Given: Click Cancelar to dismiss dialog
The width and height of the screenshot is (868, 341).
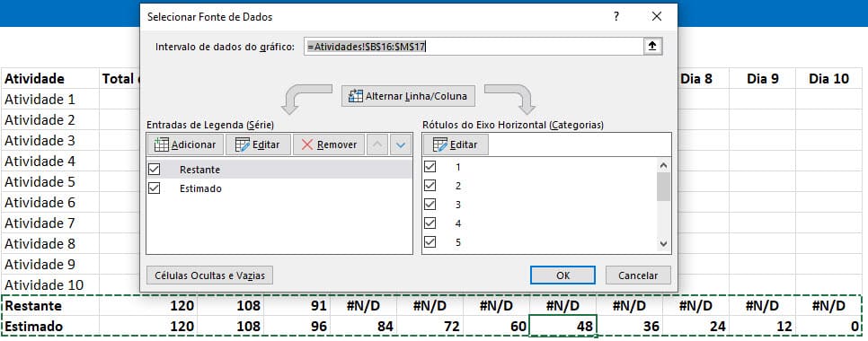Looking at the screenshot, I should click(x=638, y=275).
